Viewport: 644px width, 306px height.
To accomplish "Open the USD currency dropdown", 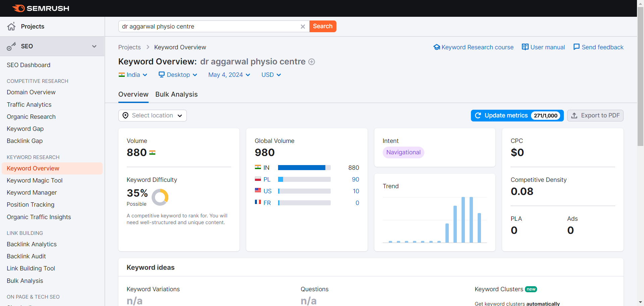I will (x=271, y=75).
